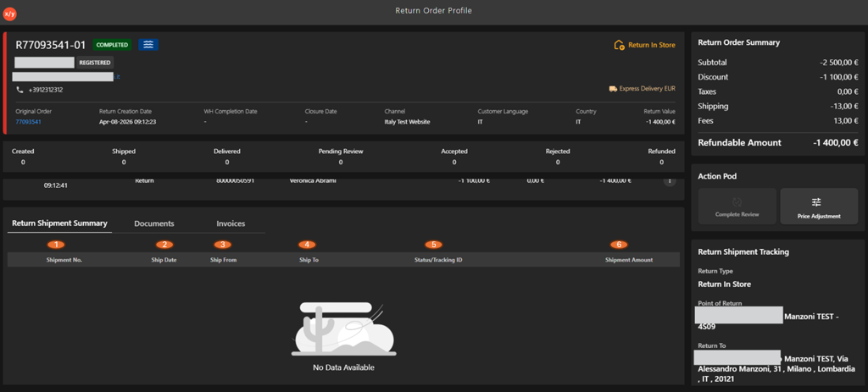Screen dimensions: 868x392
Task: Click the Express Delivery truck icon
Action: pos(613,88)
